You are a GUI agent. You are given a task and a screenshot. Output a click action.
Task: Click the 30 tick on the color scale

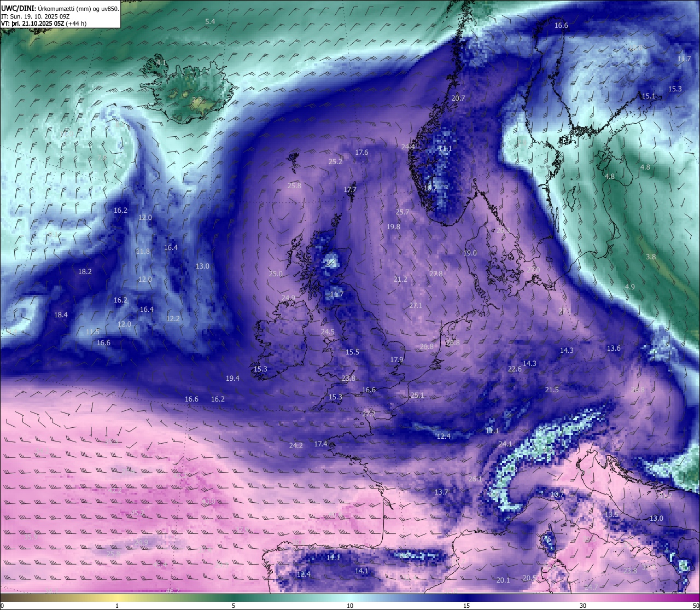583,606
